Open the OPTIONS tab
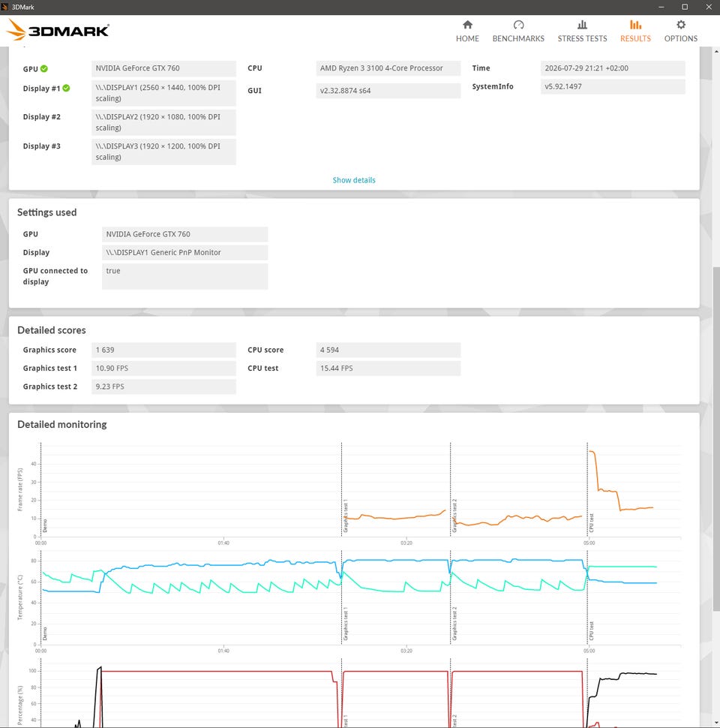 [680, 31]
